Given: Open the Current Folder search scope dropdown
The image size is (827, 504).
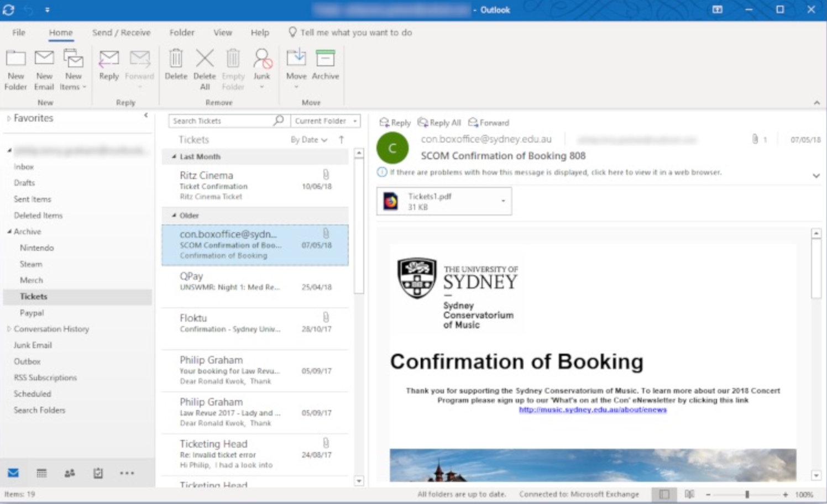Looking at the screenshot, I should pos(325,121).
